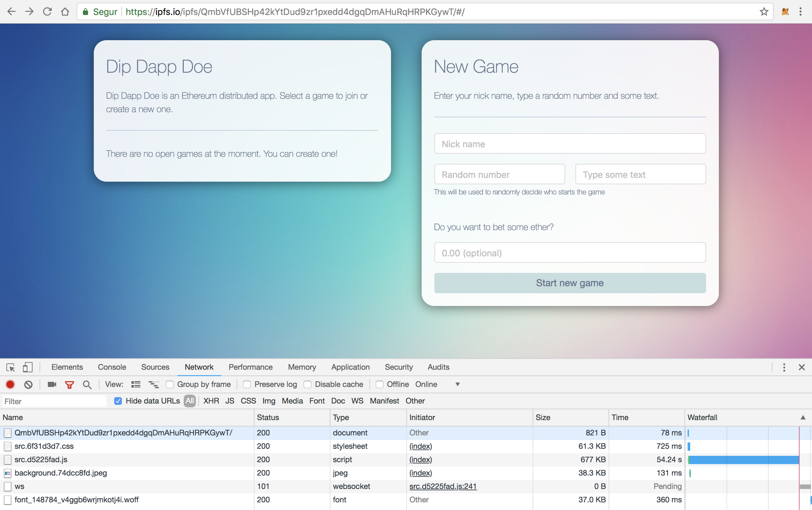Open the Application tab
812x510 pixels.
tap(350, 367)
